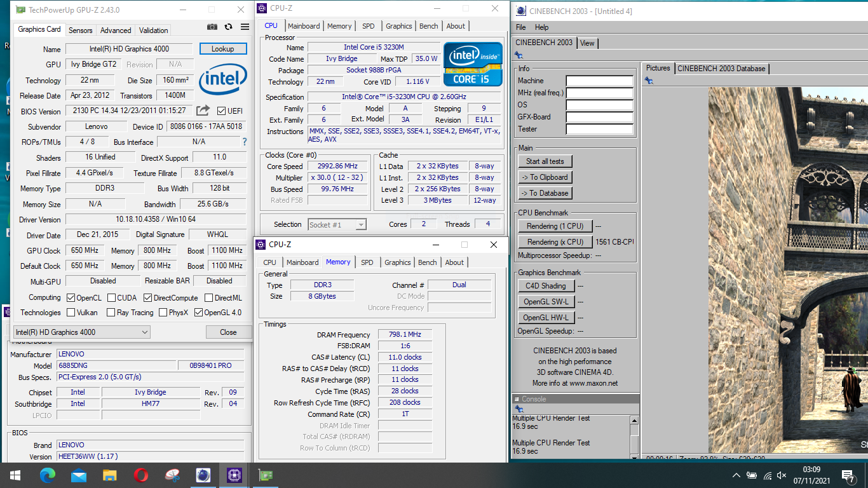
Task: Toggle the PhysX checkbox
Action: pyautogui.click(x=163, y=313)
